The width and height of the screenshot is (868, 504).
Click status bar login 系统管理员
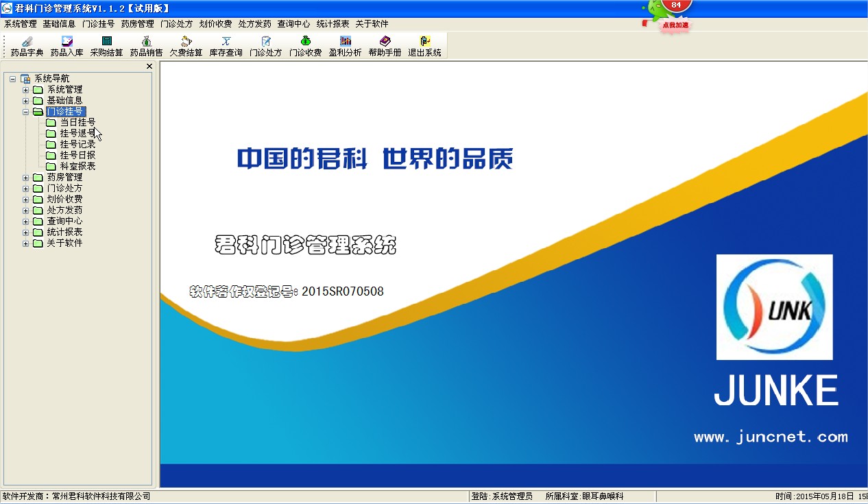point(512,496)
